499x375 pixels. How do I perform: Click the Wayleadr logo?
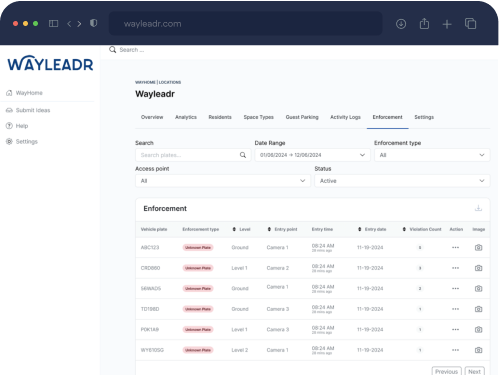(x=50, y=63)
